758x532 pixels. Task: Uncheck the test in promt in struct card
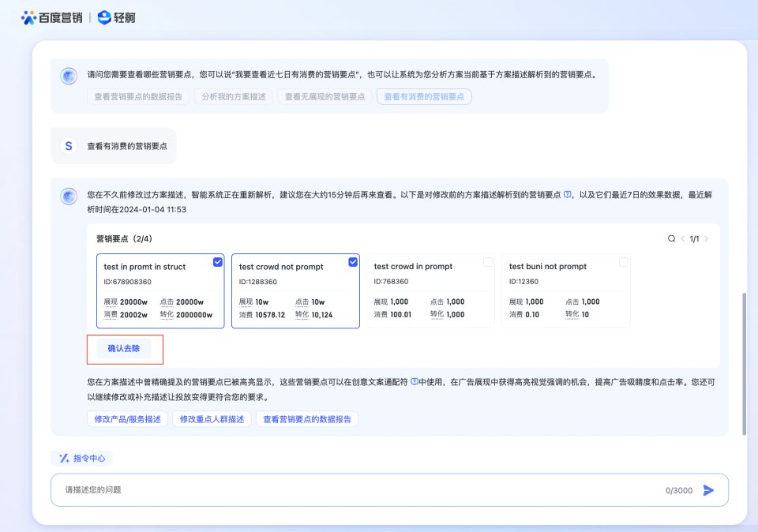[218, 261]
